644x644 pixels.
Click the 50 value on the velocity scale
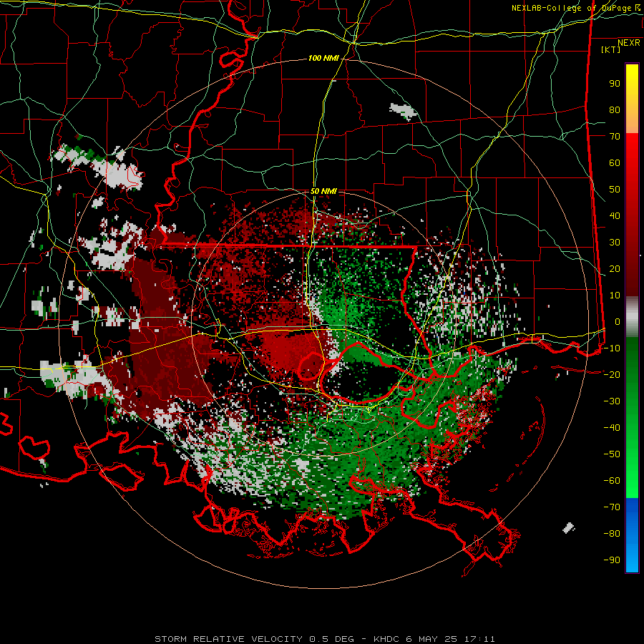click(x=615, y=190)
